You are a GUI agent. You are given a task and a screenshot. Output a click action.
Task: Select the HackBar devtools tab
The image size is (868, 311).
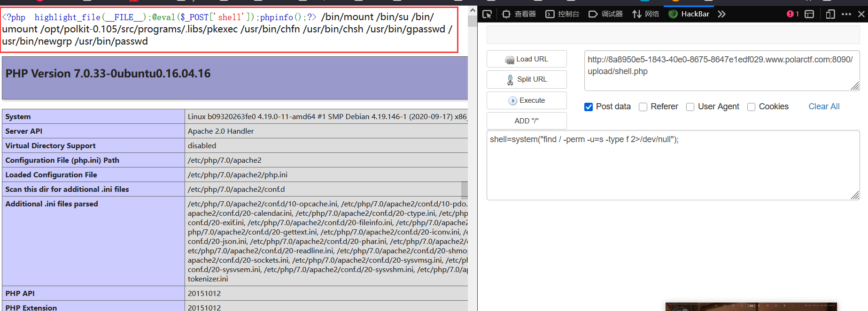(689, 14)
